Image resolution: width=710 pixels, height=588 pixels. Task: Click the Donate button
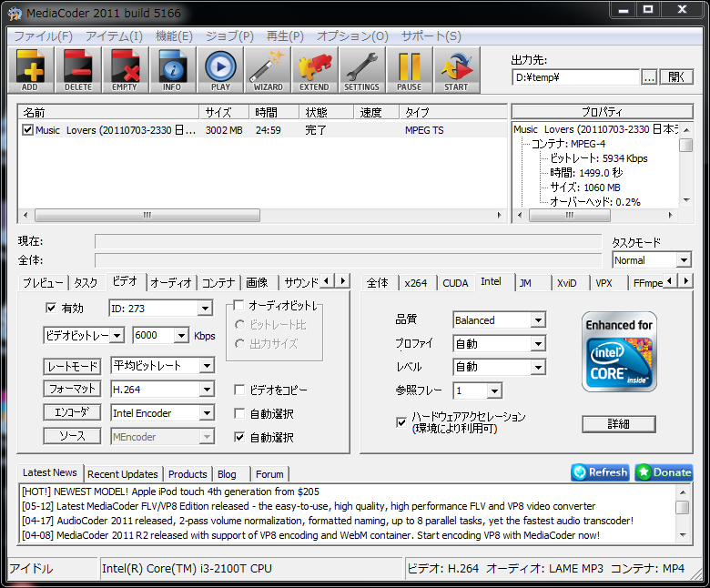(x=664, y=472)
